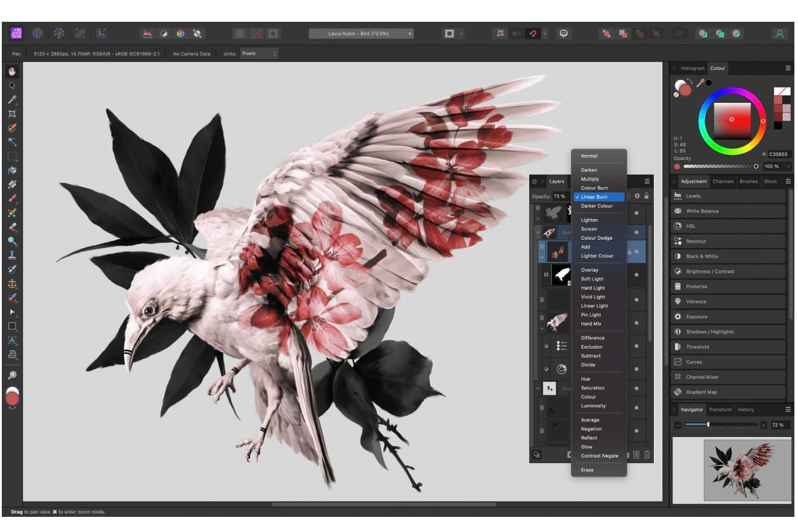Image resolution: width=798 pixels, height=532 pixels.
Task: Add a Gradient Map adjustment
Action: click(x=728, y=392)
